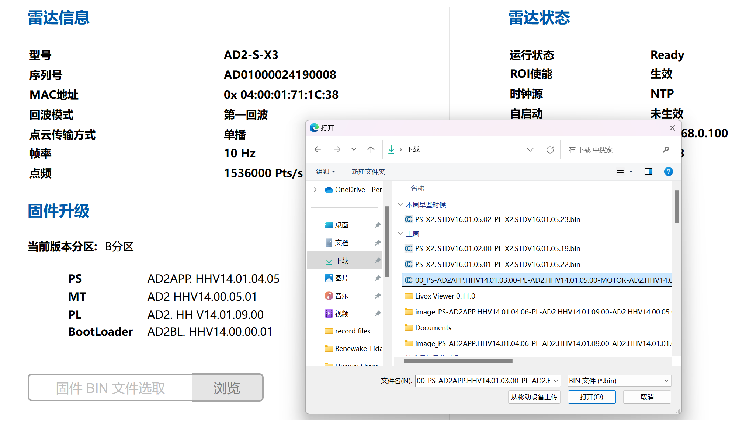Click the pin icon next to Documents
Viewport: 748px width, 437px height.
[377, 243]
